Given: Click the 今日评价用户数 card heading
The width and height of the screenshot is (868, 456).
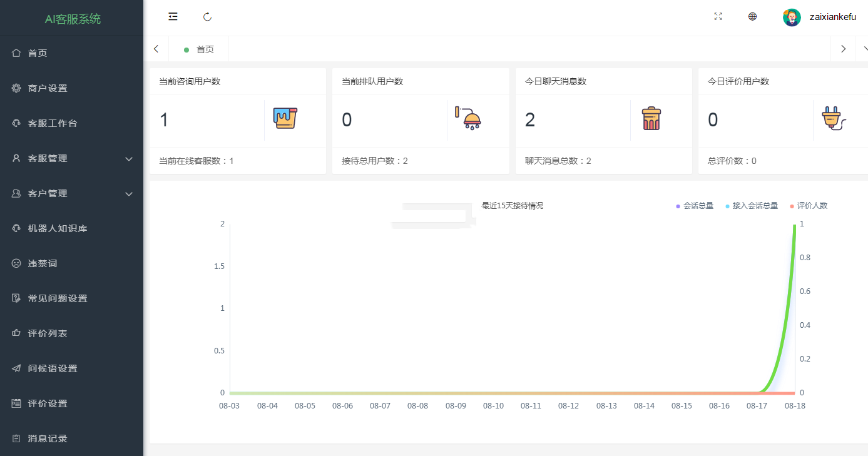Looking at the screenshot, I should click(x=738, y=81).
